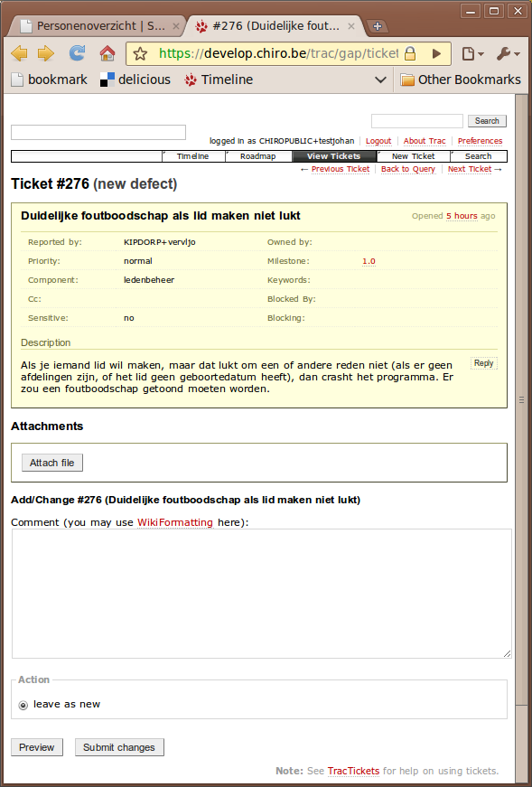
Task: Bookmark this page with the star icon
Action: coord(140,53)
